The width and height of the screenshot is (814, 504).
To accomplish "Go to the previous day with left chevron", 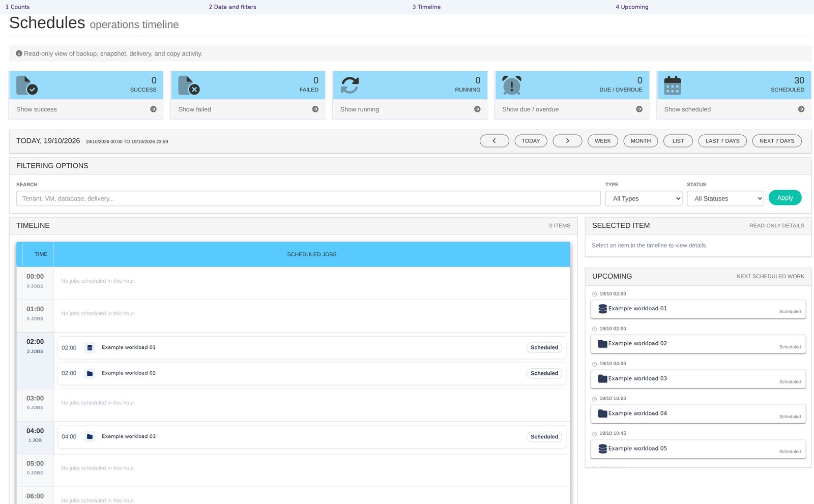I will pos(494,141).
